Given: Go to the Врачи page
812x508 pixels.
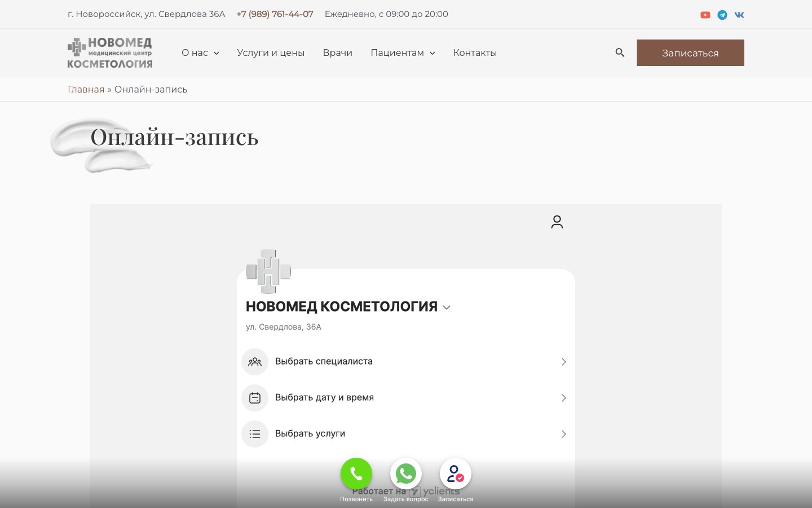Looking at the screenshot, I should click(338, 52).
